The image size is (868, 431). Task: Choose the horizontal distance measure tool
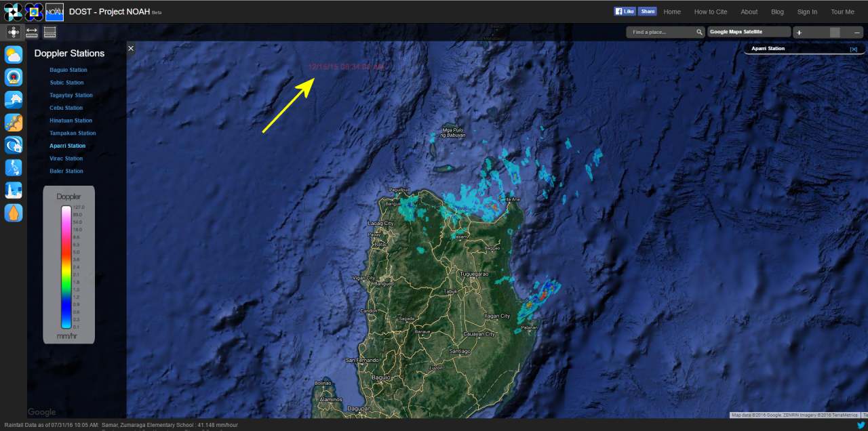pos(32,32)
